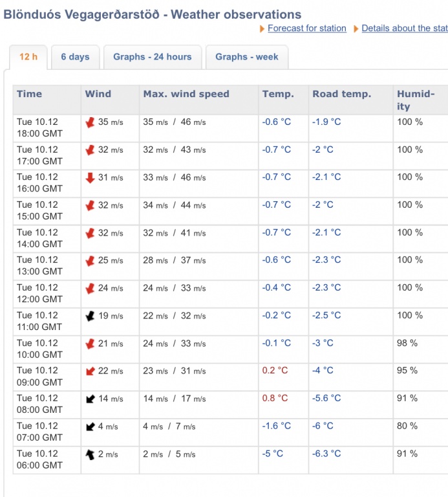Screen dimensions: 448x497
Task: Show the Graphs - 24 hours tab
Action: 152,57
